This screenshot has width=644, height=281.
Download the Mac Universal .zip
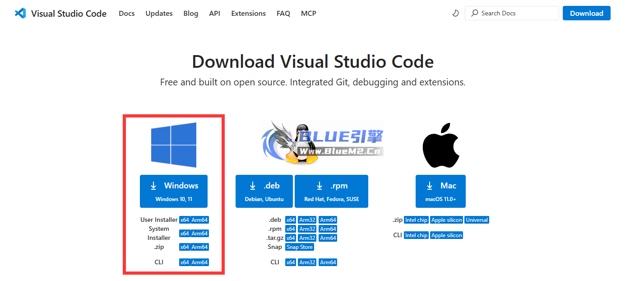[477, 220]
